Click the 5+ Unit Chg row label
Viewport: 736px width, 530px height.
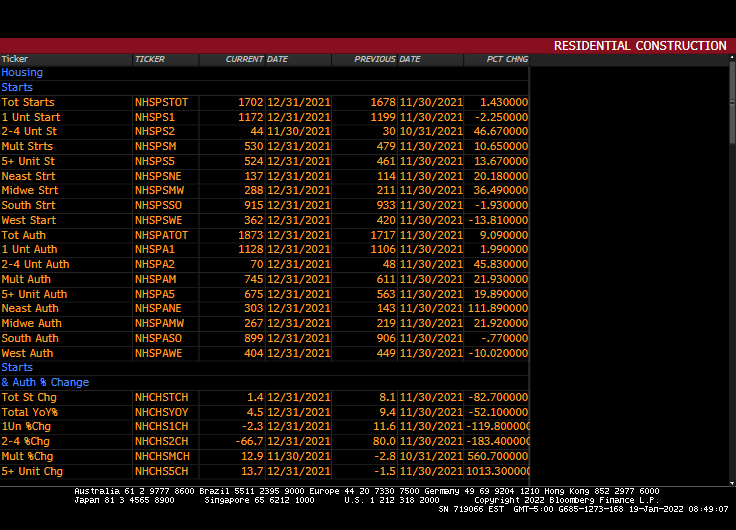click(32, 471)
